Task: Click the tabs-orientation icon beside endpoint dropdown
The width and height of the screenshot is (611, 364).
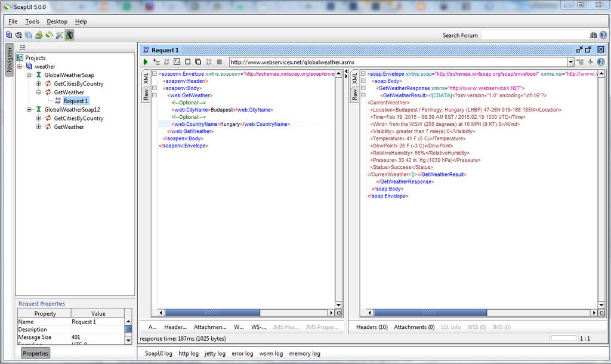Action: [x=580, y=61]
